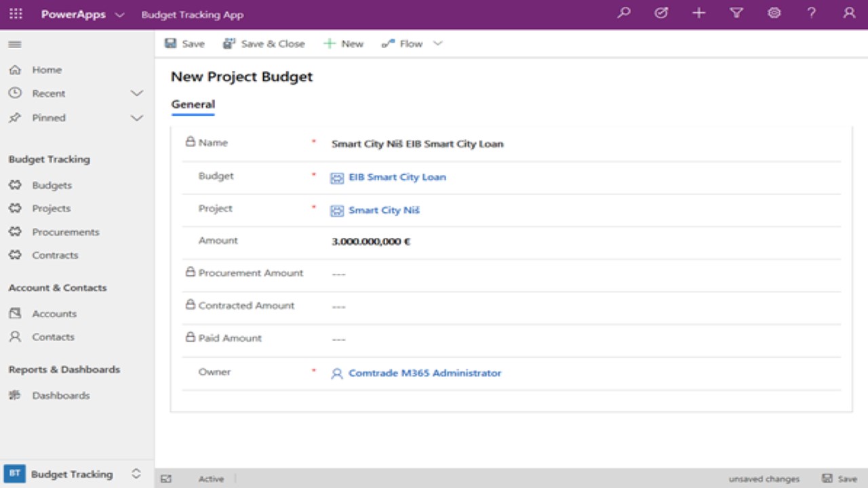Click Save in the command bar
Screen dimensions: 868x488
click(x=184, y=43)
